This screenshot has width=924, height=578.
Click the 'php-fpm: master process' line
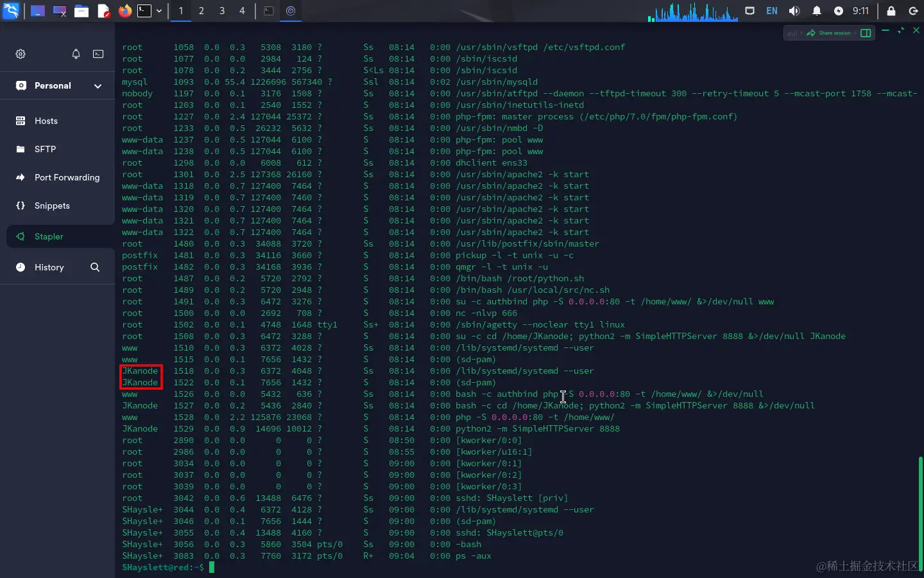[597, 117]
